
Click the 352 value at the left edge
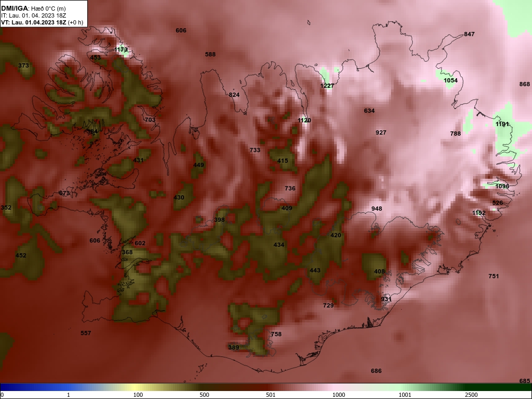point(6,207)
